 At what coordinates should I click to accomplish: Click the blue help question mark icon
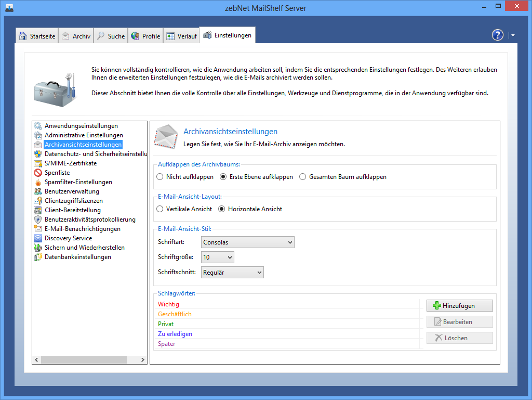(x=497, y=35)
